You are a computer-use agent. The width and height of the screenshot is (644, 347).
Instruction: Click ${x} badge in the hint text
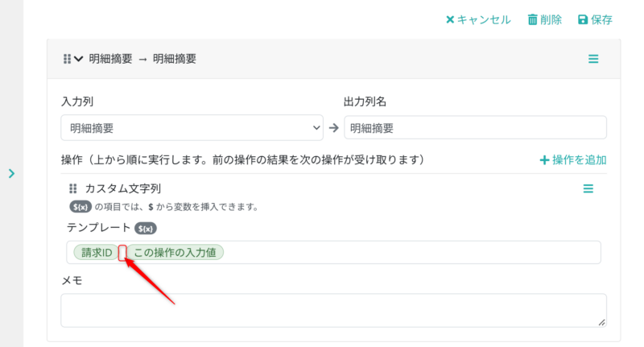pyautogui.click(x=80, y=207)
